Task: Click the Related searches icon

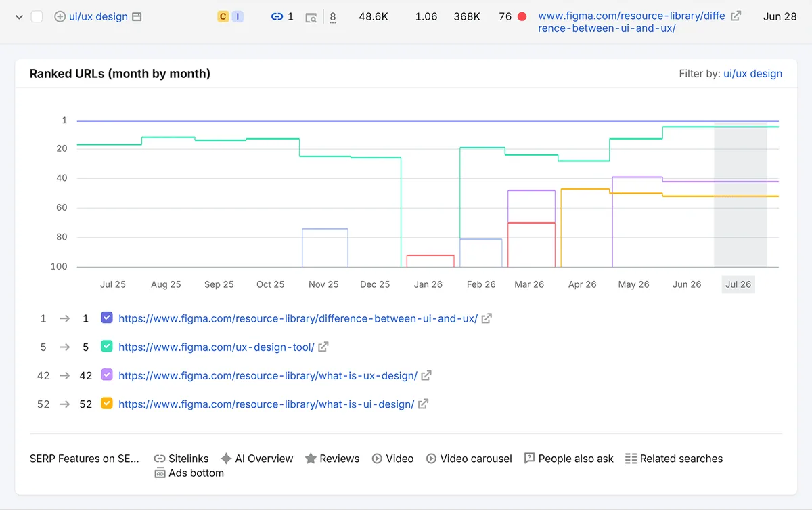Action: click(631, 459)
